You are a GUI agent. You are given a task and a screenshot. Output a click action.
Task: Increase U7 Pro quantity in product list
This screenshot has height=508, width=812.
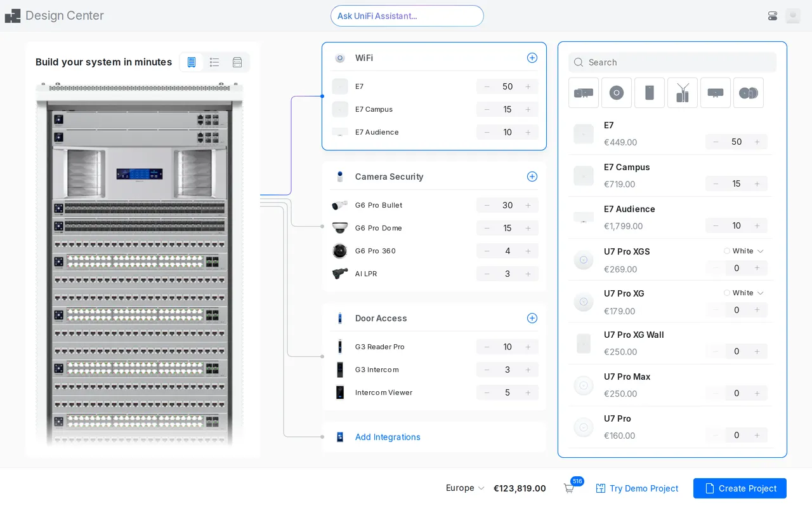click(x=757, y=435)
